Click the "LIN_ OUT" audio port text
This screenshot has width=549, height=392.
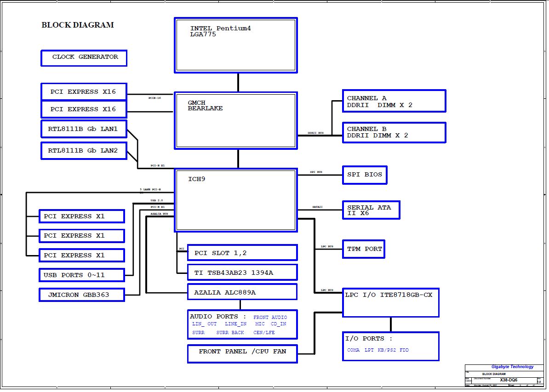click(x=205, y=324)
